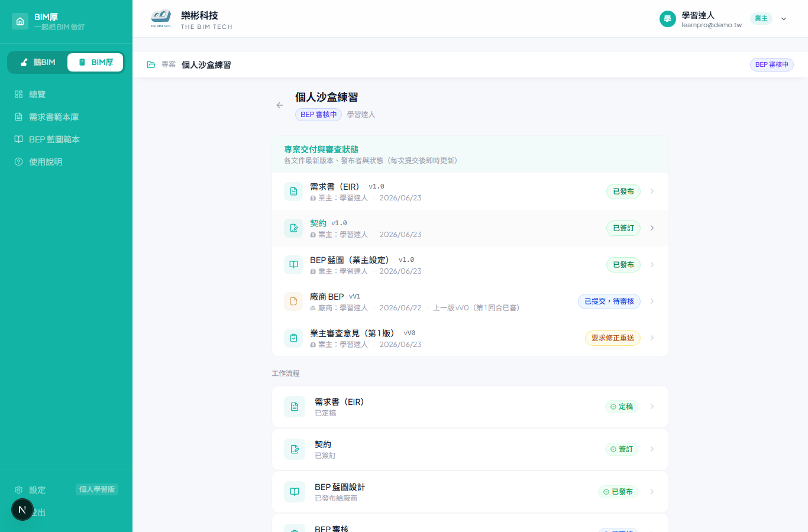Click the BIM厚 home icon in the sidebar header

[20, 21]
